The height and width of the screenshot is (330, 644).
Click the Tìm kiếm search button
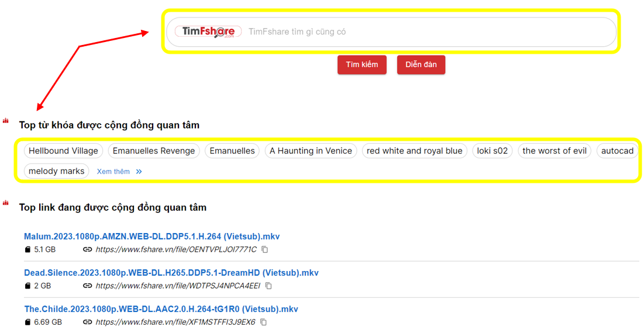pos(362,65)
